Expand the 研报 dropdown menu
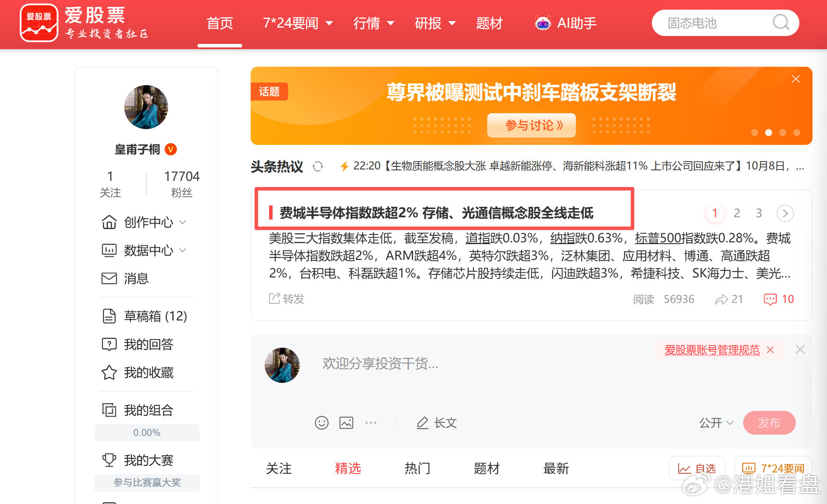The image size is (827, 504). [x=452, y=23]
